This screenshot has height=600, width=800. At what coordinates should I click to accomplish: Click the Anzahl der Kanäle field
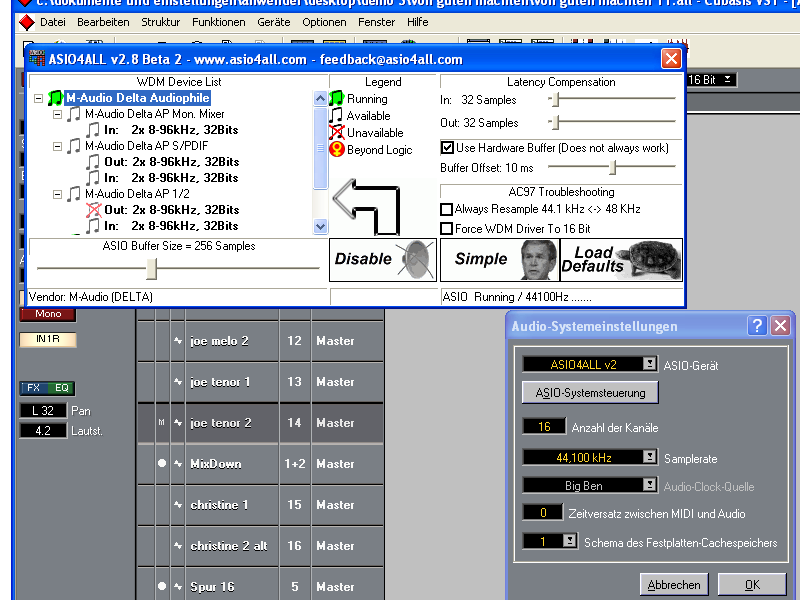click(544, 427)
